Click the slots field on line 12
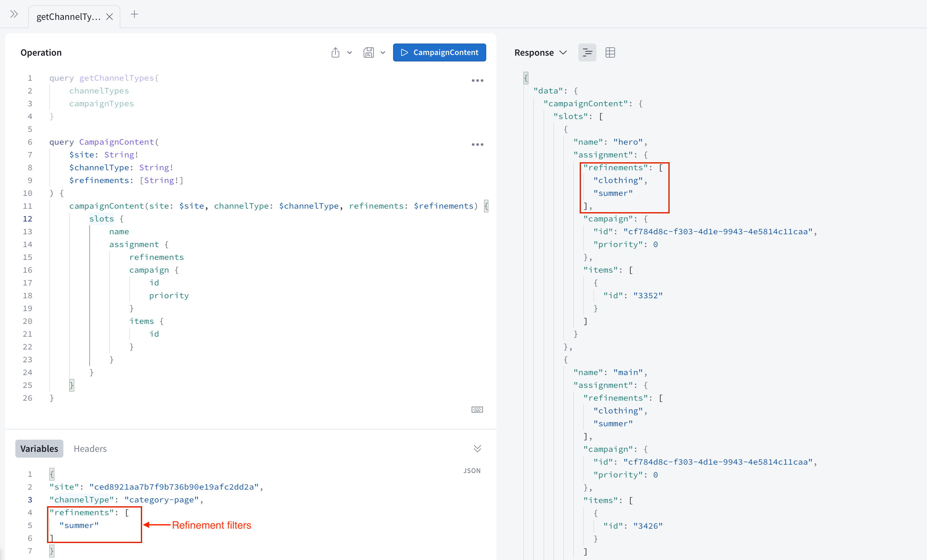 pos(101,219)
